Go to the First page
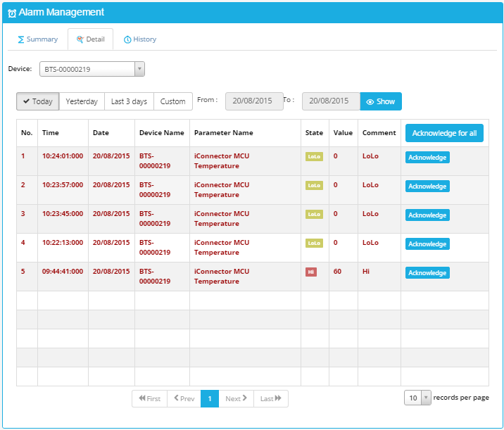Viewport: 504px width, 430px height. (x=149, y=399)
